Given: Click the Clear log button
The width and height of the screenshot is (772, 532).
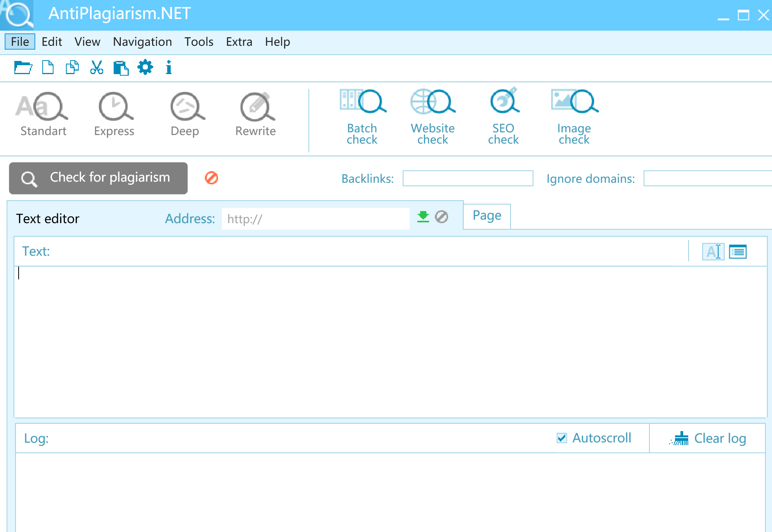Looking at the screenshot, I should [708, 438].
